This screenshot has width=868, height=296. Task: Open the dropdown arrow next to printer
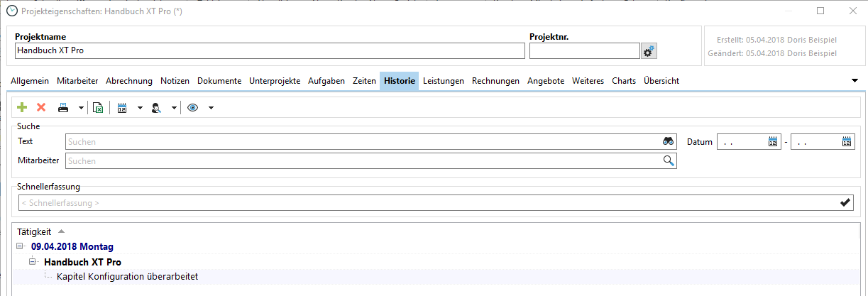click(81, 108)
